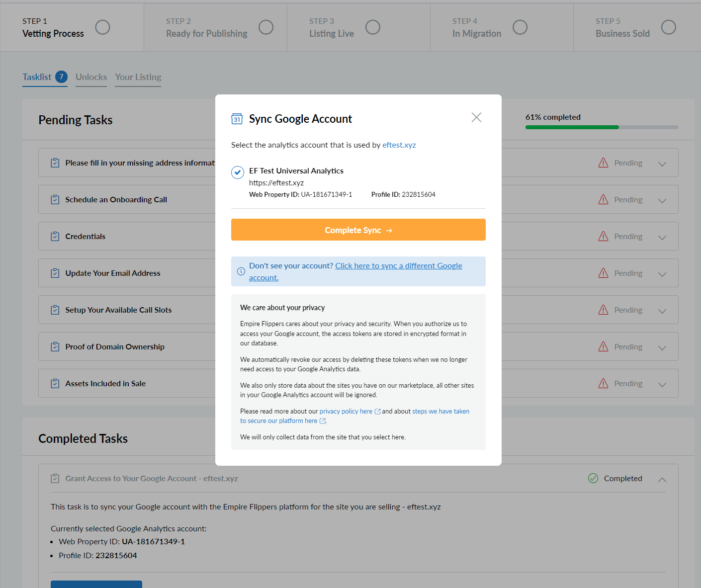Close the Sync Google Account dialog
The width and height of the screenshot is (701, 588).
pos(476,117)
